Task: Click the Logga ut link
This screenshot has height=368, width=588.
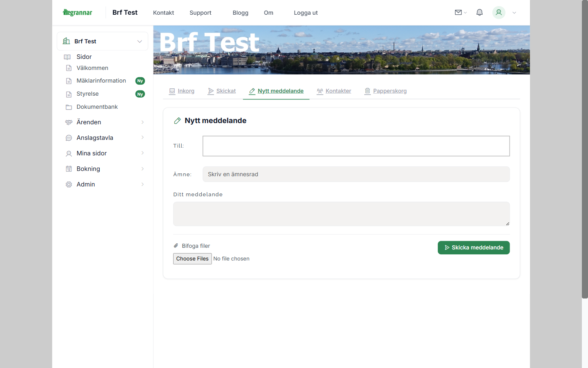Action: [x=306, y=13]
